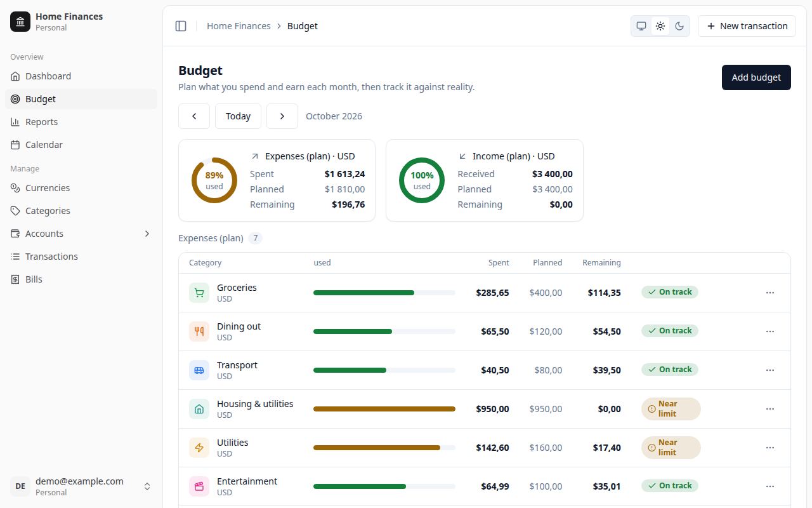The image size is (812, 508).
Task: Click the Groceries progress bar
Action: 384,293
